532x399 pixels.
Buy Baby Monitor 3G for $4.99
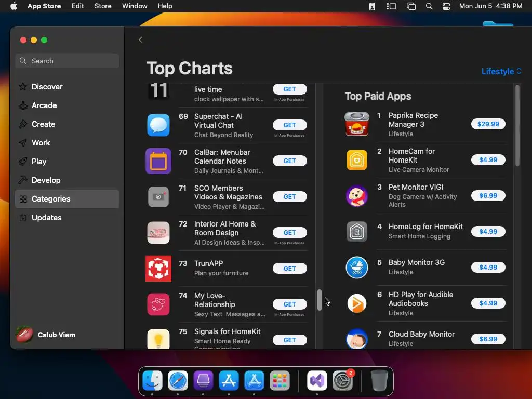click(x=488, y=268)
